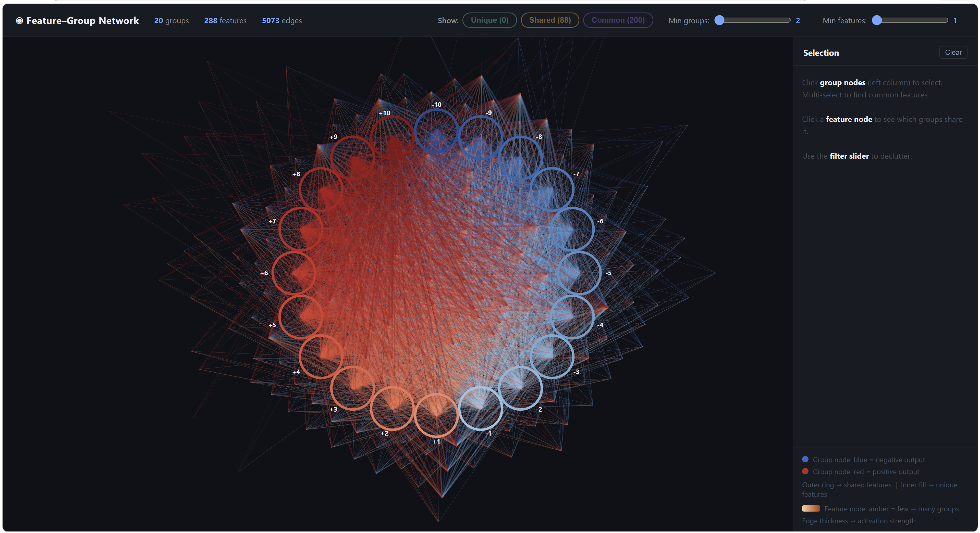Toggle the Unique (0) filter
This screenshot has height=533, width=980.
pos(489,20)
